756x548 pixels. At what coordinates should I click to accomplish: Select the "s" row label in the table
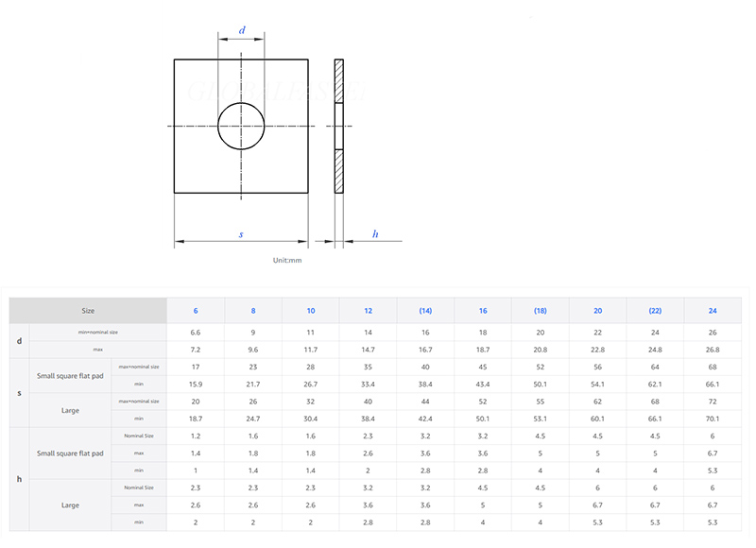(20, 392)
